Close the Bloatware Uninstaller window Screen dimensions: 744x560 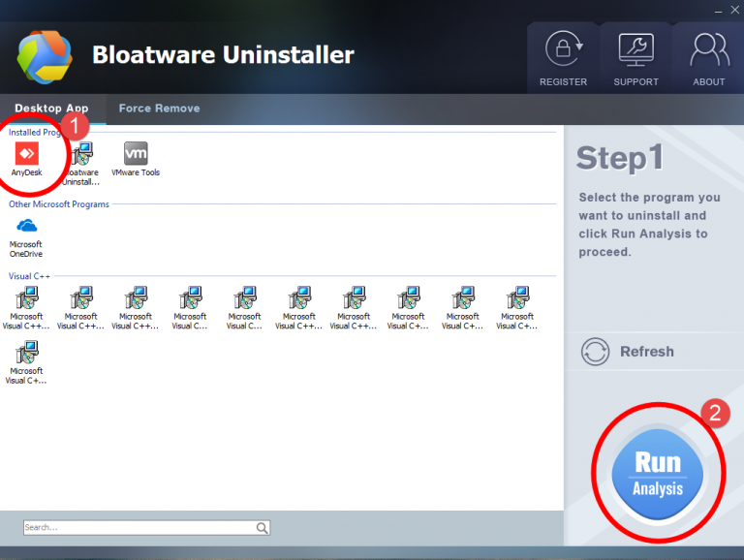pos(735,10)
